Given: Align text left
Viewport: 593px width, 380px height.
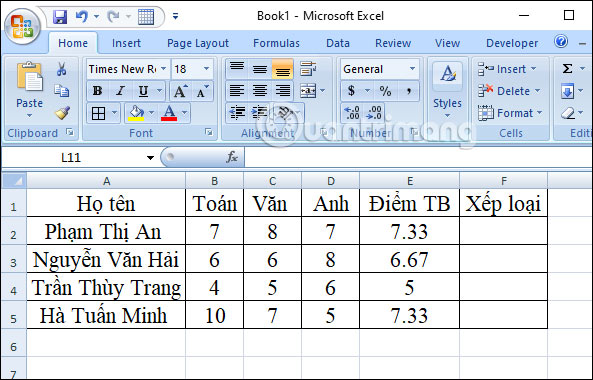Looking at the screenshot, I should (x=237, y=91).
